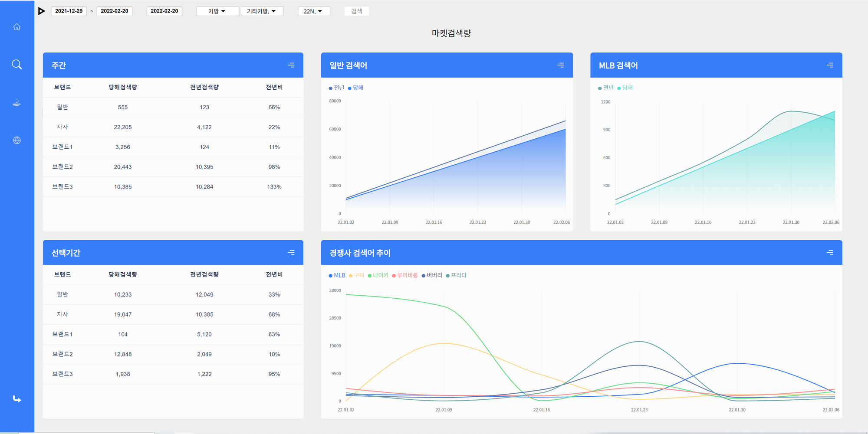Toggle the 나이키 legend in competitor chart
Screen dimensions: 868x434
coord(378,275)
